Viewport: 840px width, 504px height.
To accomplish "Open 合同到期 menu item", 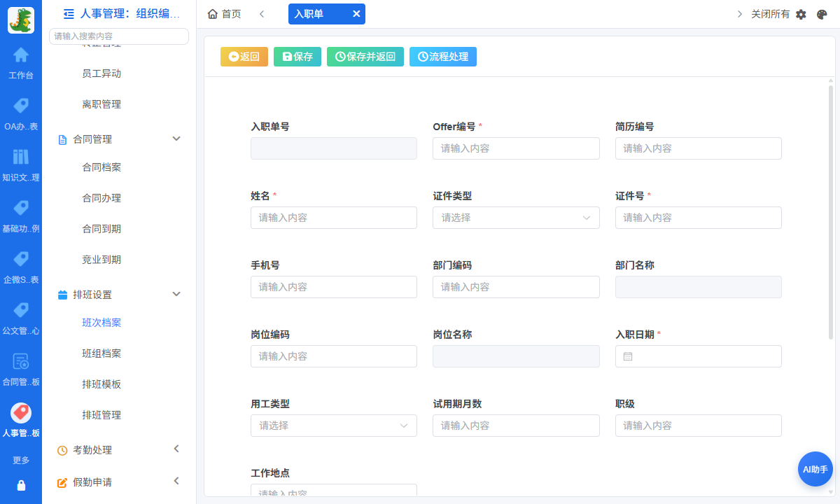I will [x=101, y=229].
